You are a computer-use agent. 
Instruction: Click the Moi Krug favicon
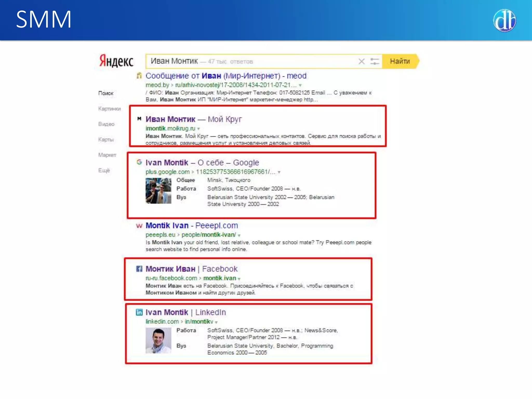pos(139,119)
